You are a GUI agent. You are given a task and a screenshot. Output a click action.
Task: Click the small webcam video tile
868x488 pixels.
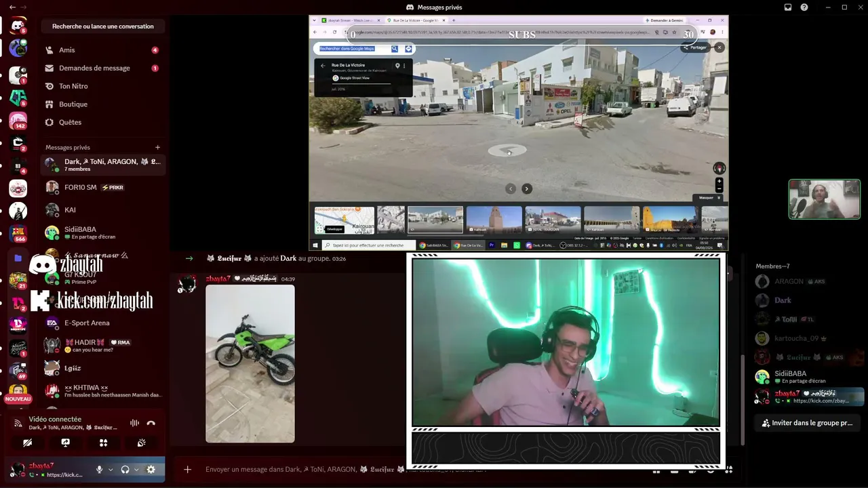(x=824, y=199)
